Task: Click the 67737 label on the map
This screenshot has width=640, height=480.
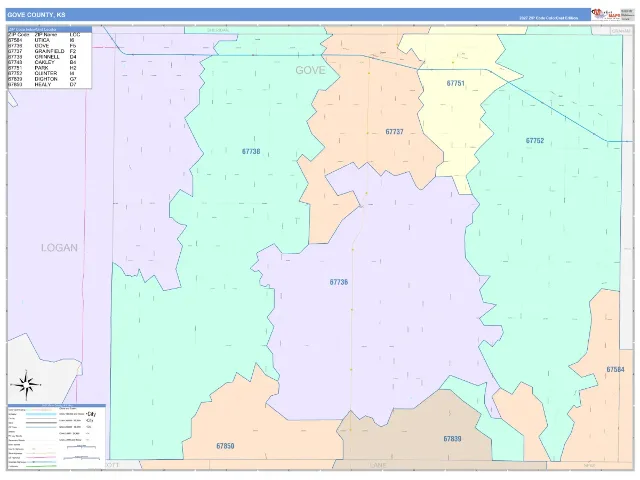Action: click(394, 132)
